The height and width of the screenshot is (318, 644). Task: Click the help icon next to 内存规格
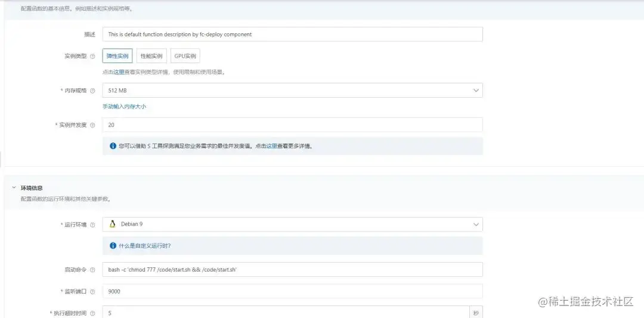click(92, 91)
